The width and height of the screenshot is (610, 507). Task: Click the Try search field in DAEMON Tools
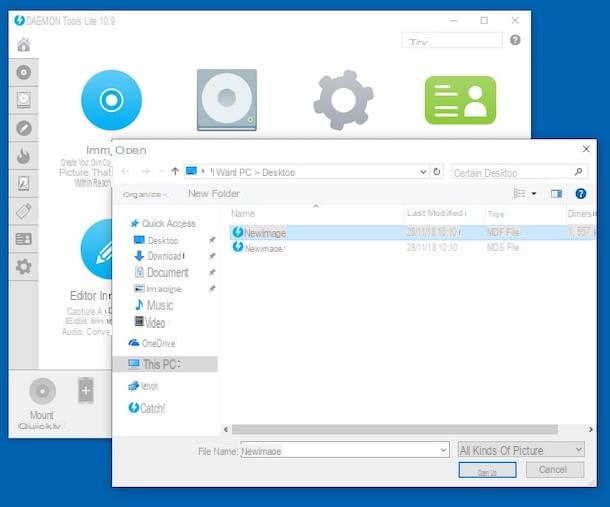click(x=452, y=40)
